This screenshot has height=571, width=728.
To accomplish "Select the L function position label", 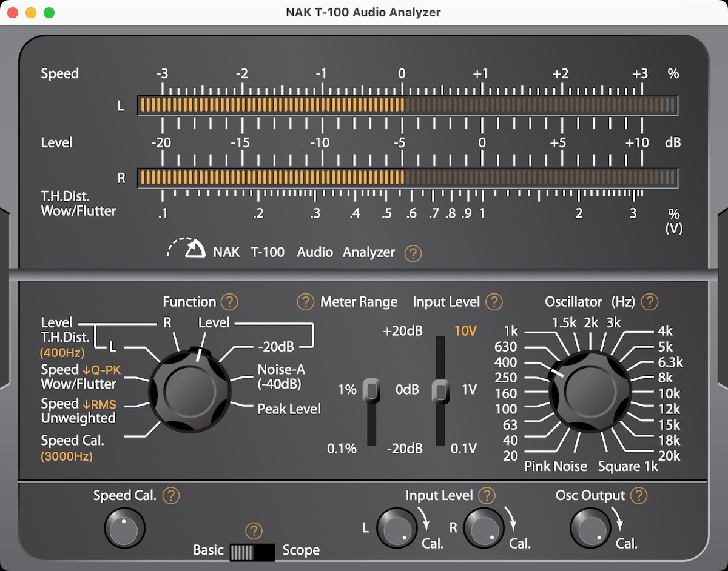I will tap(112, 347).
